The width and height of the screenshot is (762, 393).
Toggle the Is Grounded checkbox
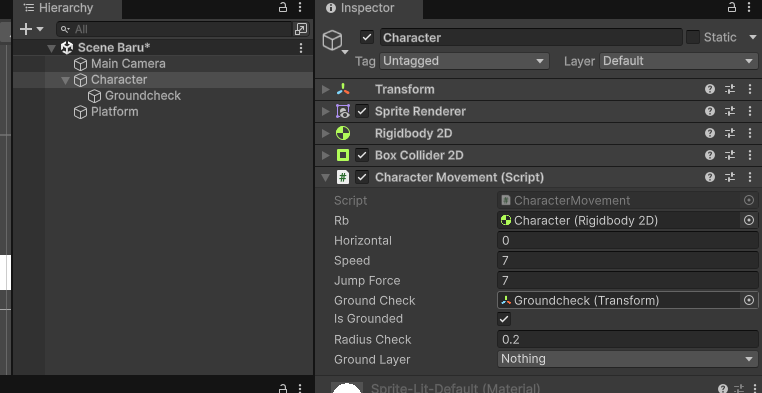point(504,319)
